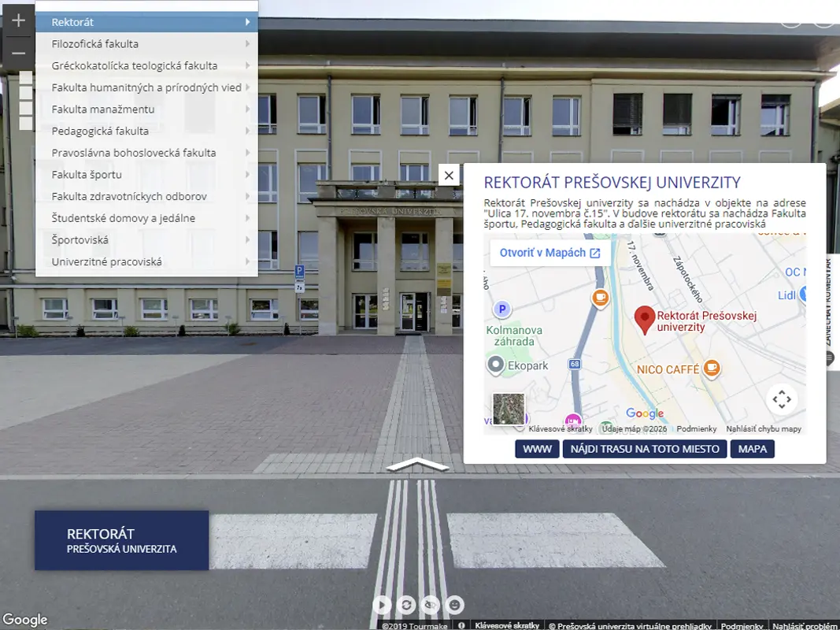Zoom out using the minus control
The image size is (840, 630).
tap(17, 54)
